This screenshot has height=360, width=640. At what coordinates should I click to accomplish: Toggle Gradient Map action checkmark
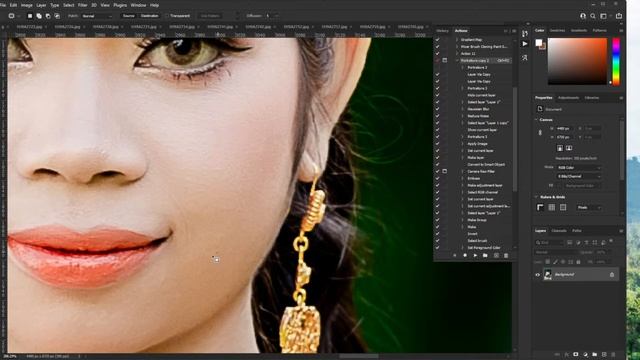point(438,40)
